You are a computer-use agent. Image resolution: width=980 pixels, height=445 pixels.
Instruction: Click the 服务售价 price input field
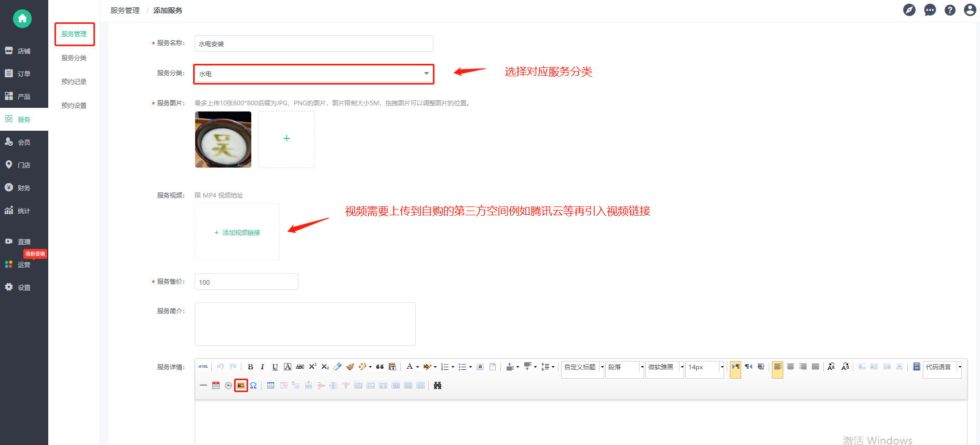click(246, 282)
